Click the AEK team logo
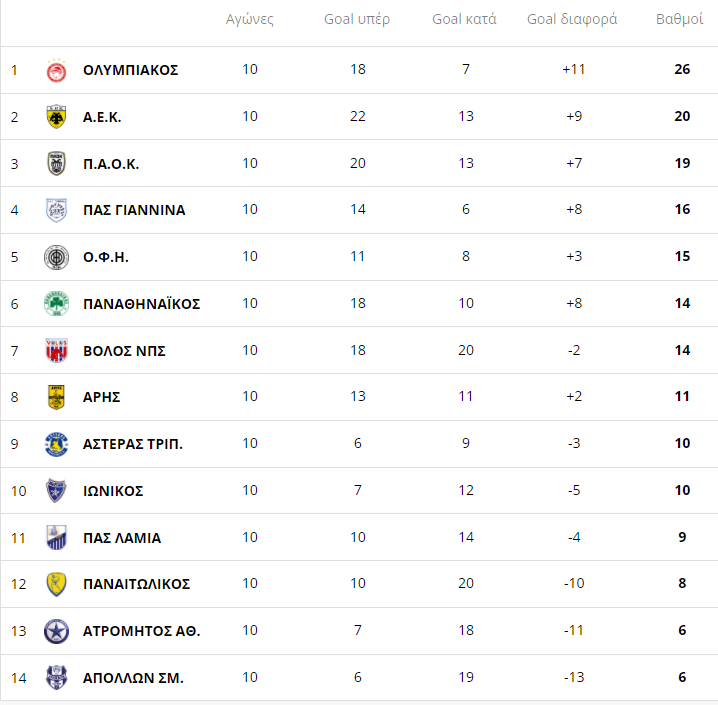The height and width of the screenshot is (705, 718). click(56, 117)
